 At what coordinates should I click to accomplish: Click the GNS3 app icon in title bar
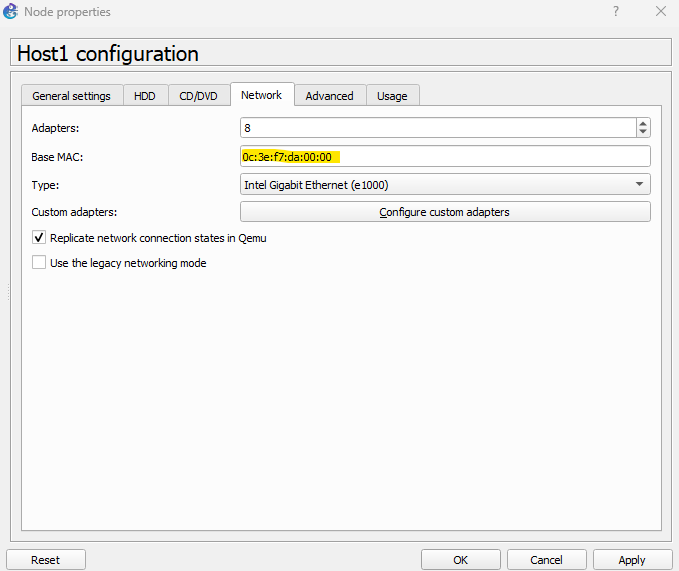pyautogui.click(x=11, y=12)
